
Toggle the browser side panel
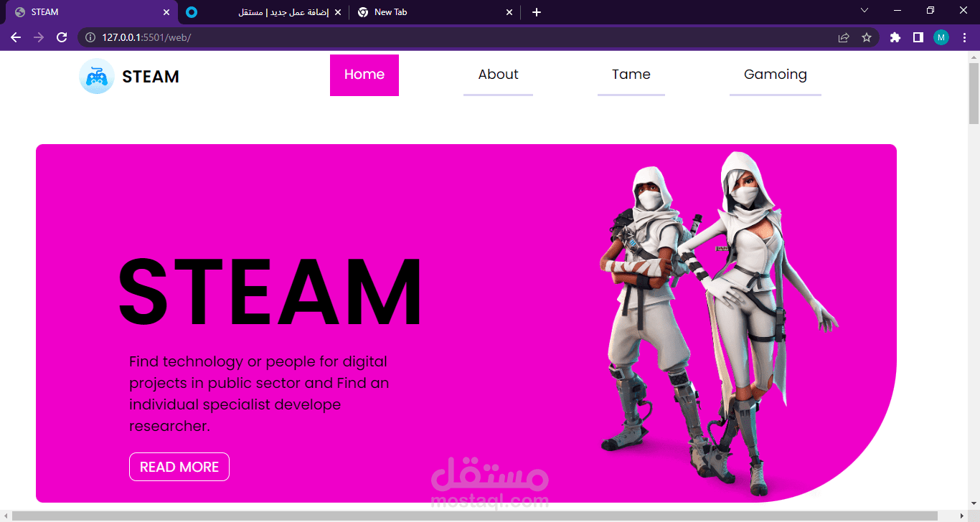[x=918, y=37]
